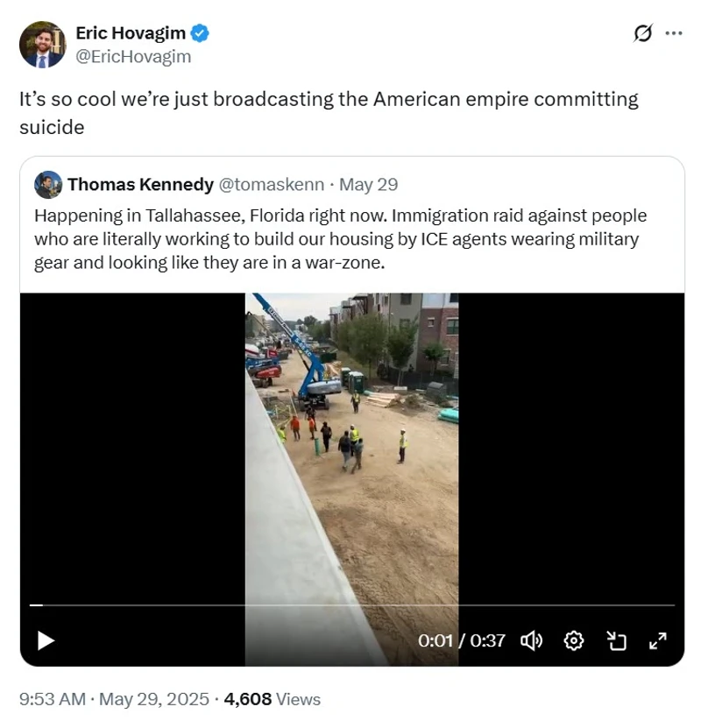This screenshot has height=728, width=701.
Task: Click the 9:53 AM tweet timestamp
Action: pyautogui.click(x=53, y=699)
